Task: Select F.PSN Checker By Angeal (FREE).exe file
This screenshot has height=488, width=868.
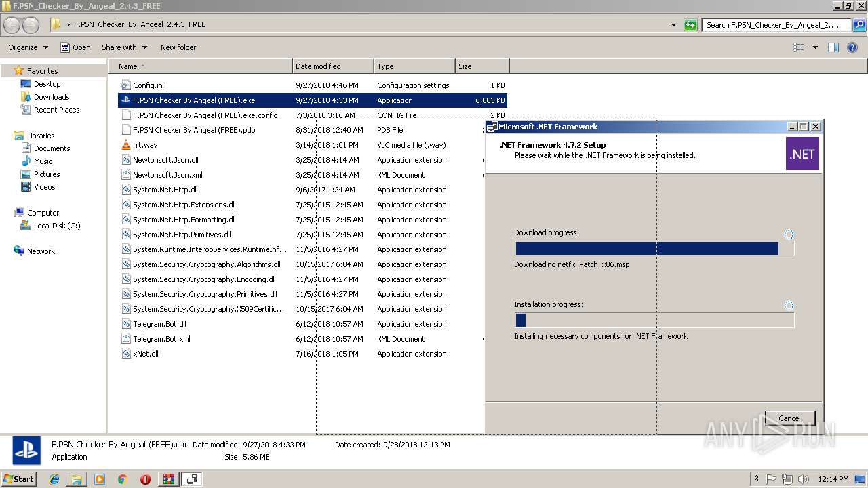Action: click(x=313, y=100)
